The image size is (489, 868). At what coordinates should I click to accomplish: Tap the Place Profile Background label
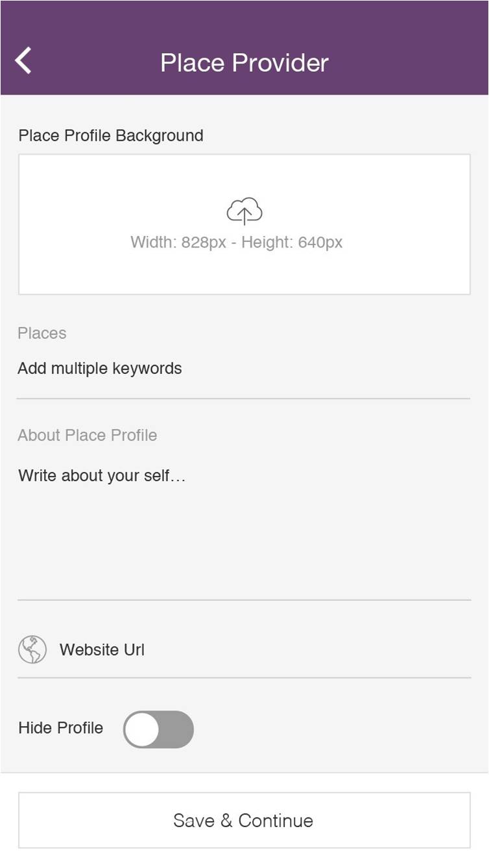(111, 135)
